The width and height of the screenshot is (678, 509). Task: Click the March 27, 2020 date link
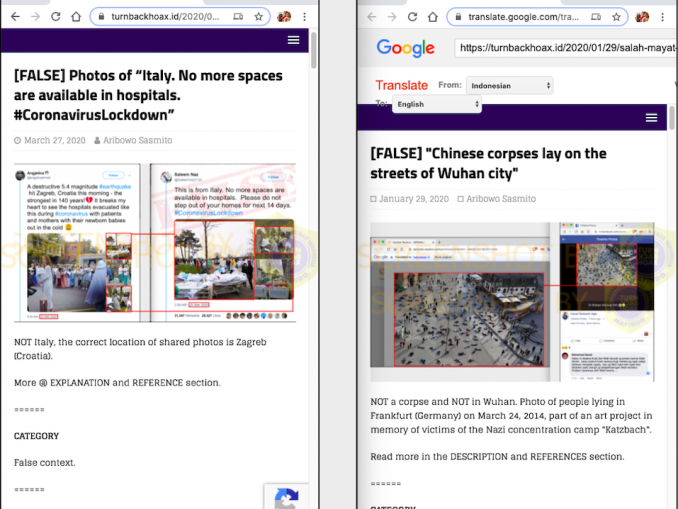coord(54,140)
